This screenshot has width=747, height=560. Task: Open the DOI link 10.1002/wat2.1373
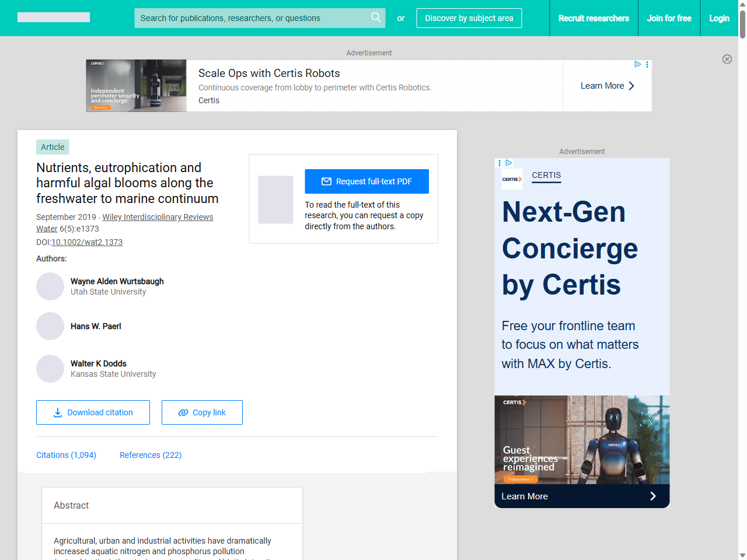pos(87,242)
